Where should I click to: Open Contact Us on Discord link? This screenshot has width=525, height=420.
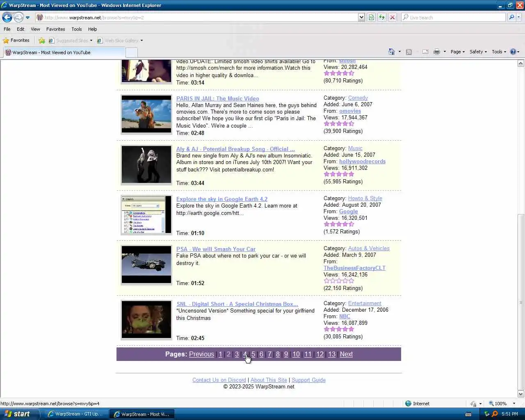[219, 380]
